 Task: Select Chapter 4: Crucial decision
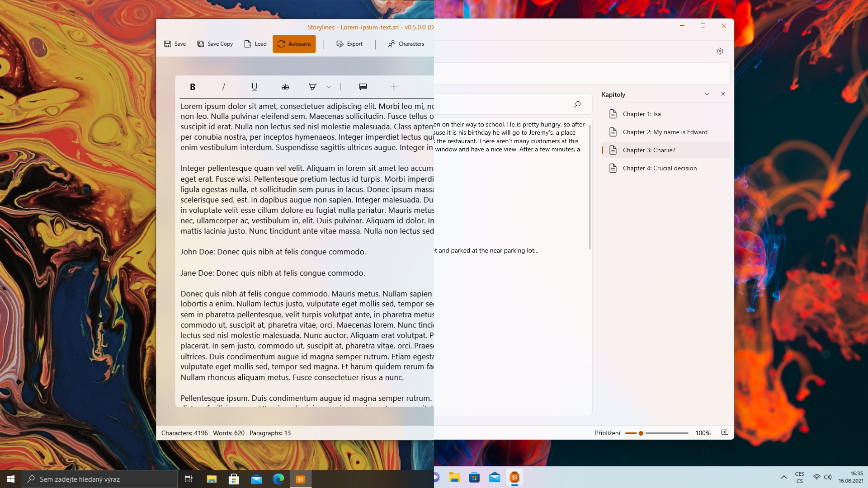click(x=659, y=168)
